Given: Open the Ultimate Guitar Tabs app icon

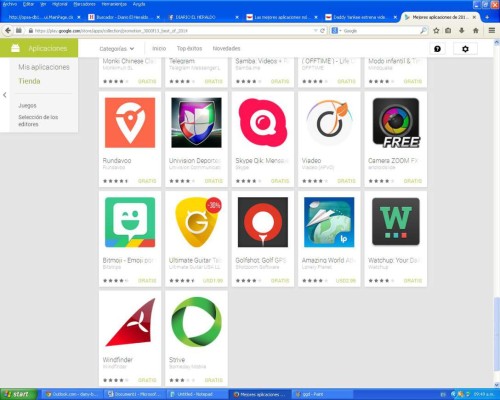Looking at the screenshot, I should [198, 222].
